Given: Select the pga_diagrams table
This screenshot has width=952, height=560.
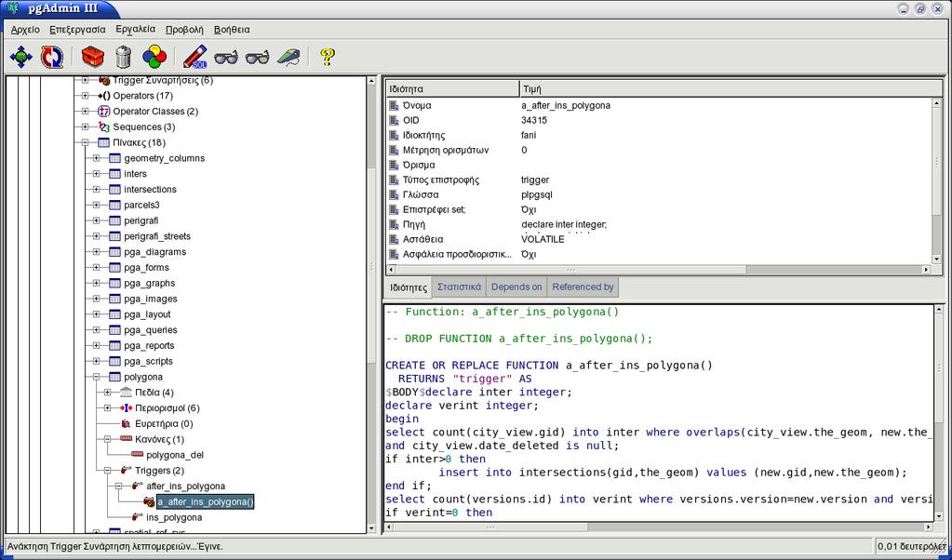Looking at the screenshot, I should point(154,252).
